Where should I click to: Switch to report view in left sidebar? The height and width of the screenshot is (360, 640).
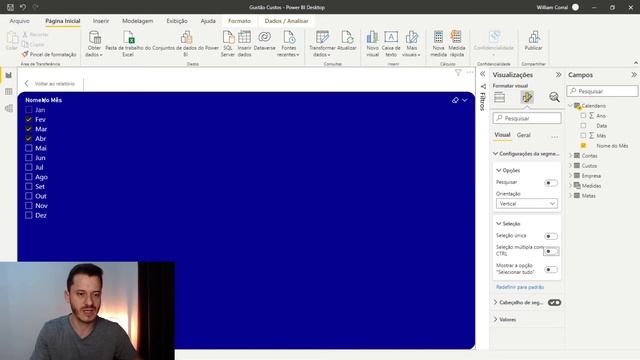9,75
